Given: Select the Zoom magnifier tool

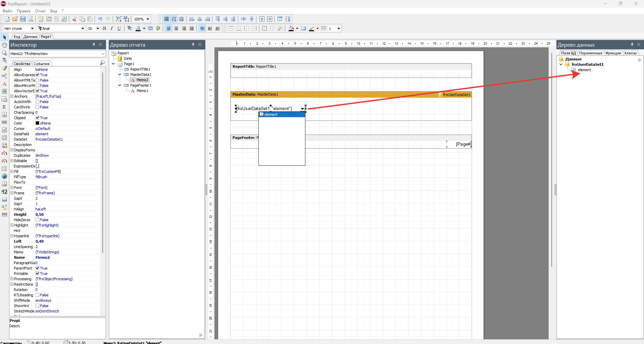Looking at the screenshot, I should (x=4, y=53).
